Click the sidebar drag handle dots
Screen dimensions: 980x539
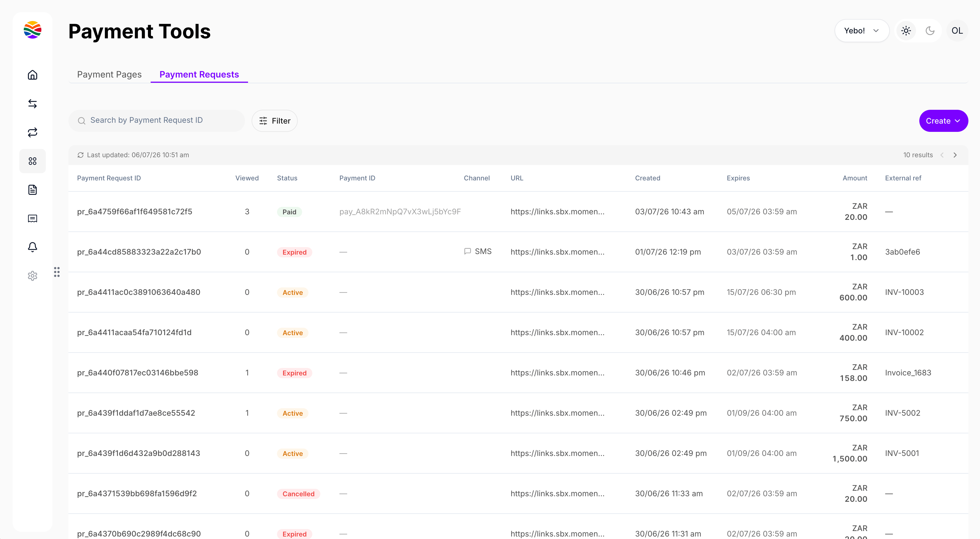pos(57,272)
